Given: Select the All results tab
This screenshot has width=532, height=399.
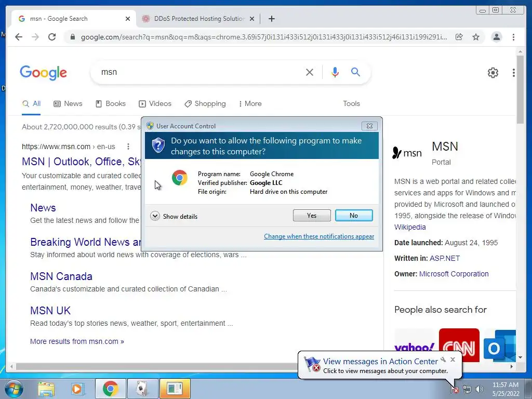Looking at the screenshot, I should [x=31, y=104].
